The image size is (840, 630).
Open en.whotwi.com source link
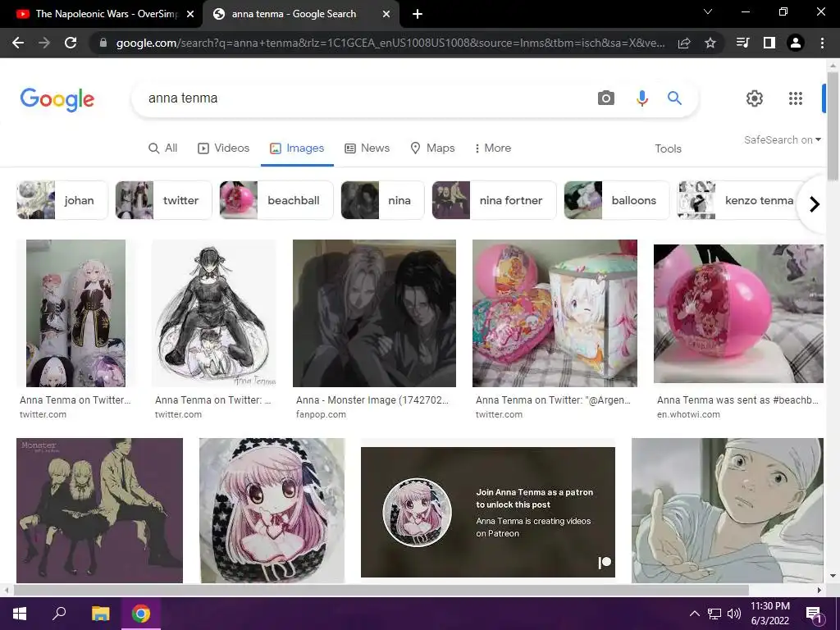click(688, 414)
